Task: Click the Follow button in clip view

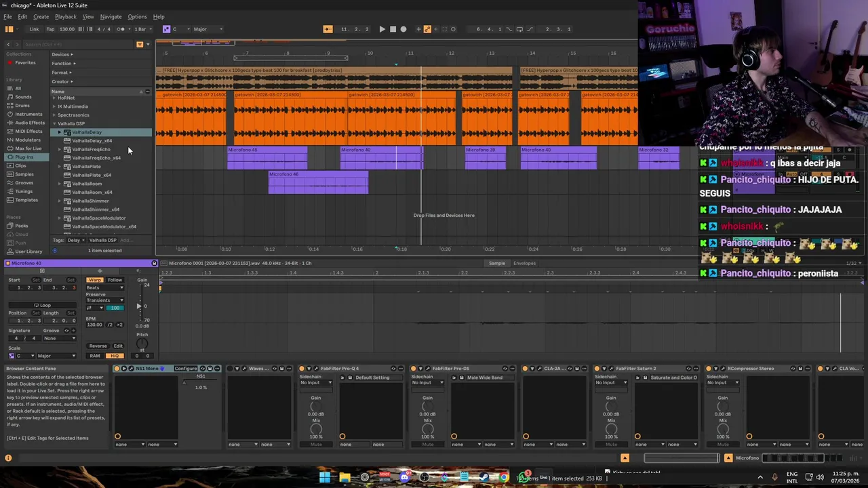Action: [x=115, y=280]
